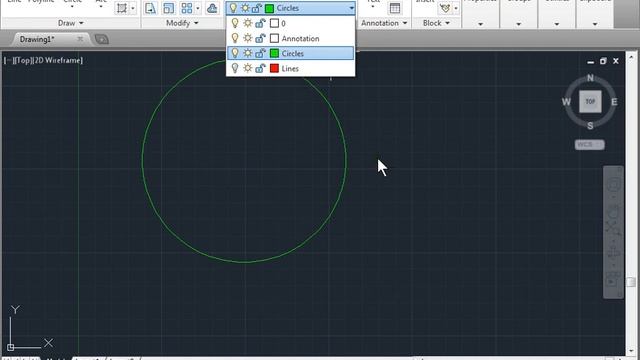Screen dimensions: 640x360
Task: Open the steering wheel in navigation bar
Action: tap(613, 185)
